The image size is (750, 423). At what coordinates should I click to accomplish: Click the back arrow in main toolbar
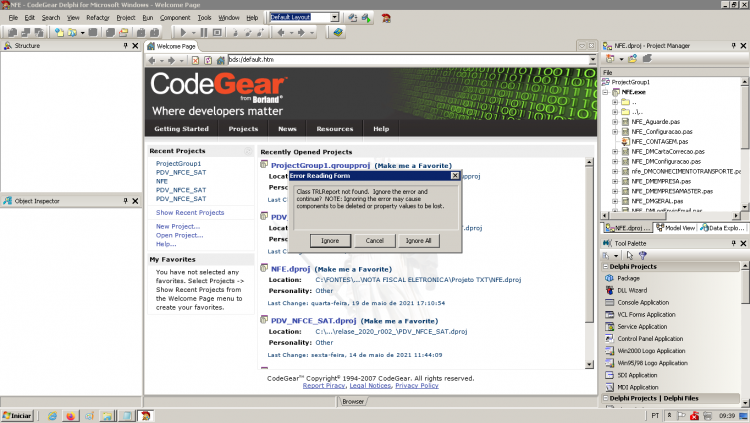tap(281, 33)
